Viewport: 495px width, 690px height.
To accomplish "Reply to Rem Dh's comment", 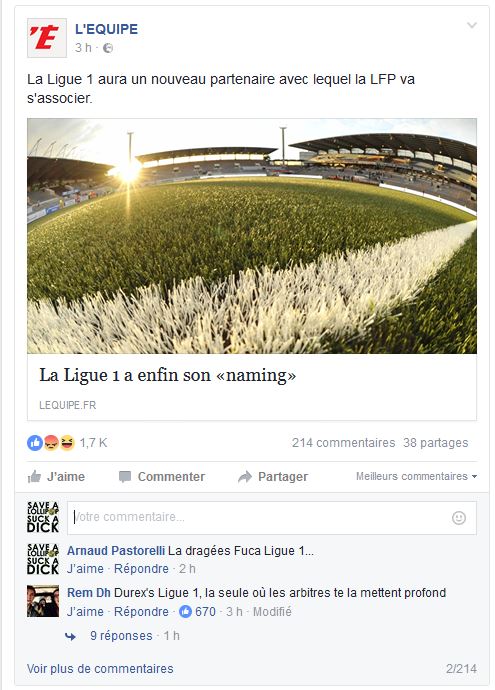I will tap(141, 612).
